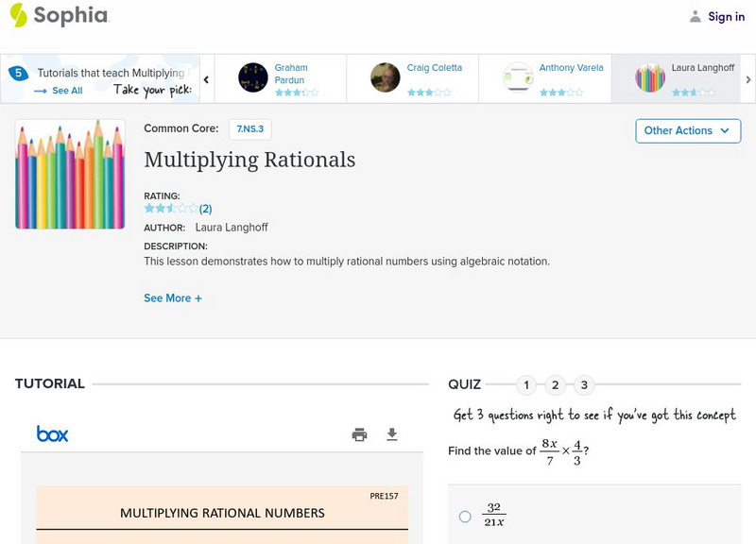
Task: Go to quiz question 2
Action: pyautogui.click(x=555, y=385)
